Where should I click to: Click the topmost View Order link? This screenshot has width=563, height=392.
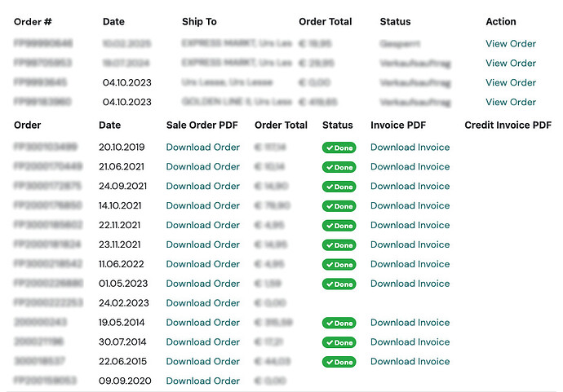pos(511,43)
